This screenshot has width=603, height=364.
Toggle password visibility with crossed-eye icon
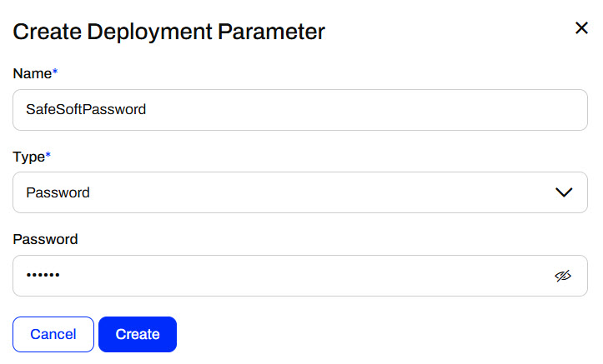click(563, 276)
